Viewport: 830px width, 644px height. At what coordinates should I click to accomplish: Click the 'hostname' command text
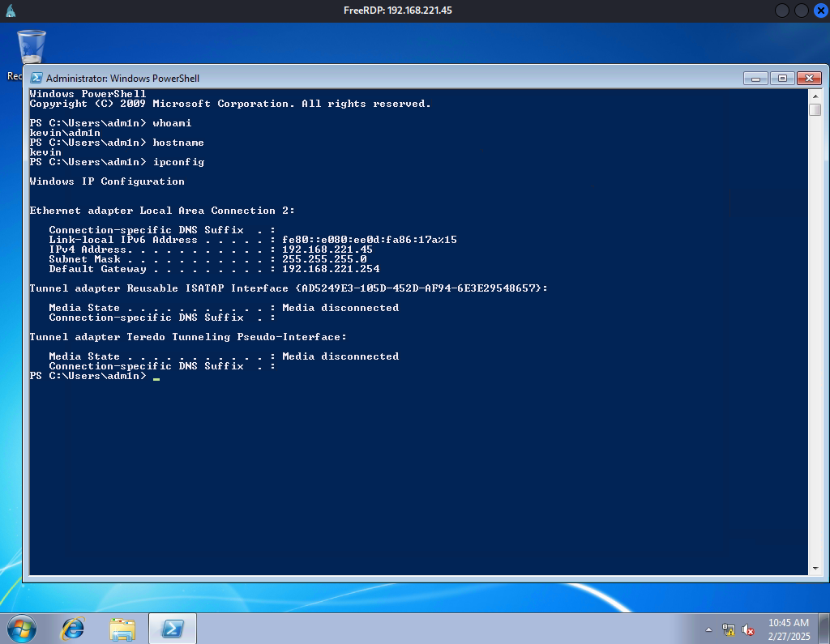pos(178,143)
